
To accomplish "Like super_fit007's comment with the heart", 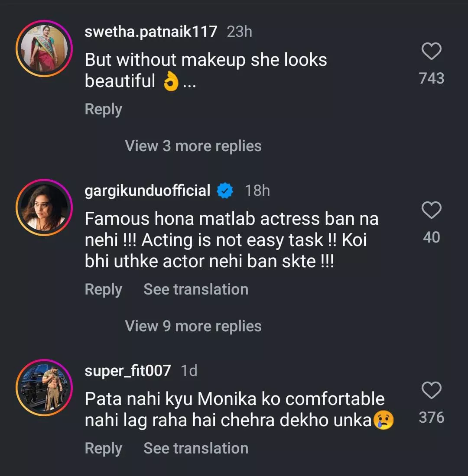I will pyautogui.click(x=431, y=391).
